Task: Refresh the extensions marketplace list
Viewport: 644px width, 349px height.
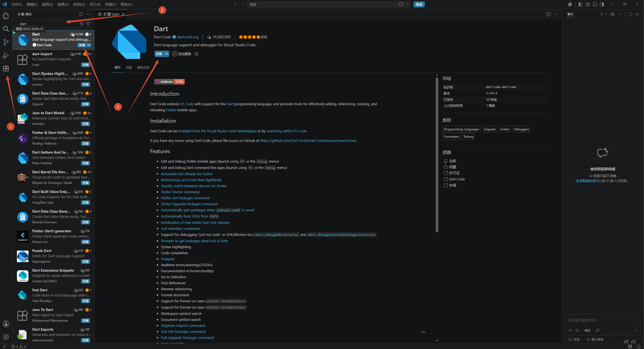Action: (x=81, y=14)
